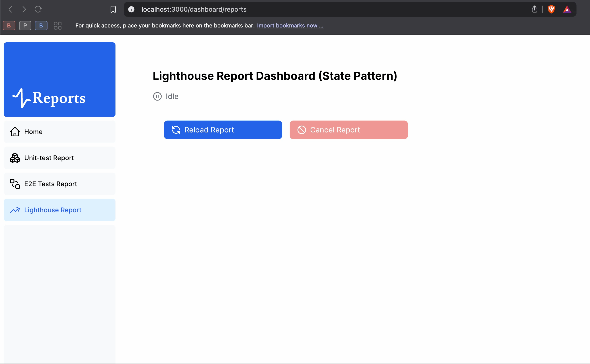This screenshot has width=590, height=364.
Task: Click the Reload Report button
Action: [223, 130]
